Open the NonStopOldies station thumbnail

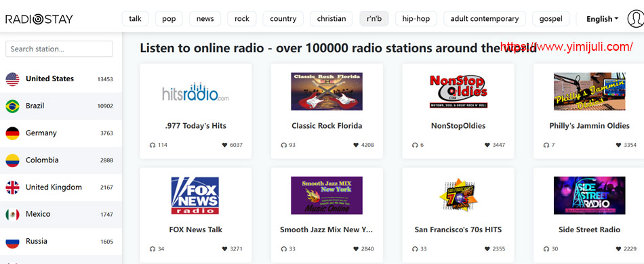click(x=458, y=91)
